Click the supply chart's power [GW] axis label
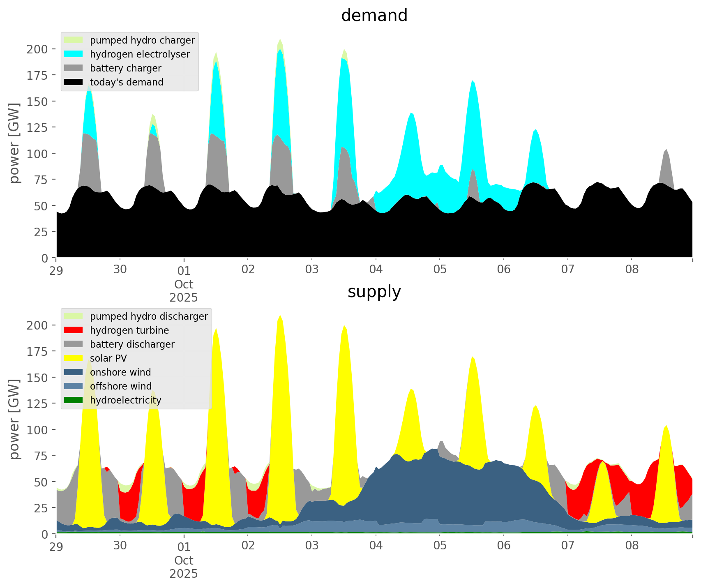This screenshot has width=701, height=588. click(x=15, y=419)
